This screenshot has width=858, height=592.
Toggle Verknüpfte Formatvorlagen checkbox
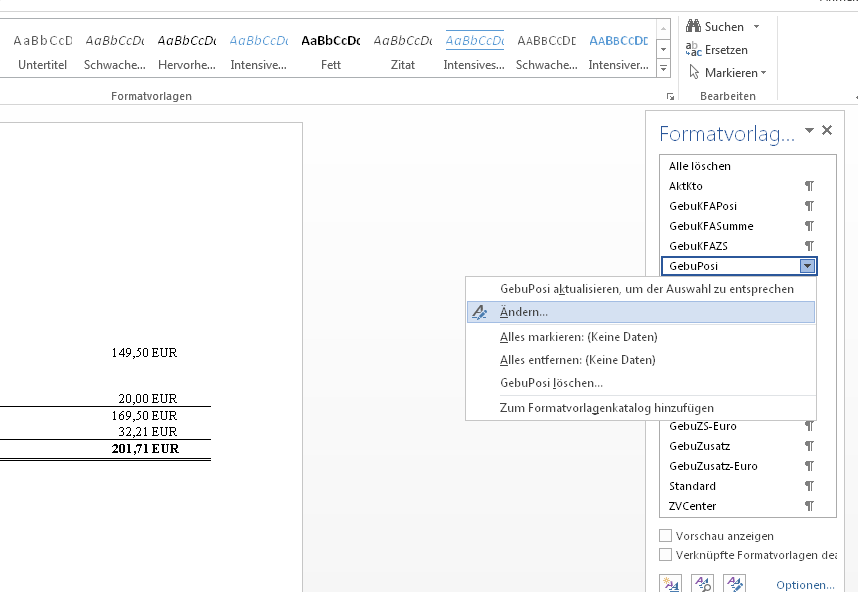tap(666, 554)
